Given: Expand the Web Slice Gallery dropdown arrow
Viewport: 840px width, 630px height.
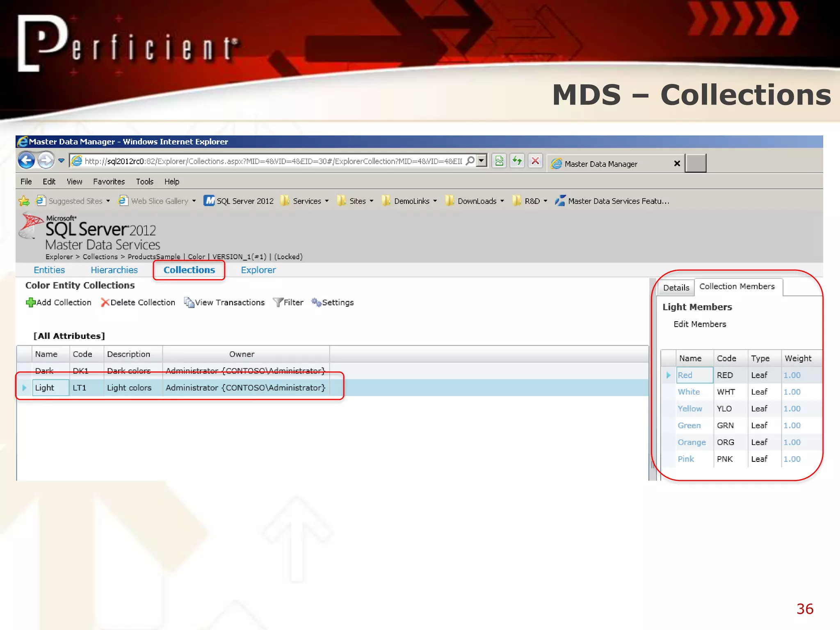Looking at the screenshot, I should click(194, 201).
